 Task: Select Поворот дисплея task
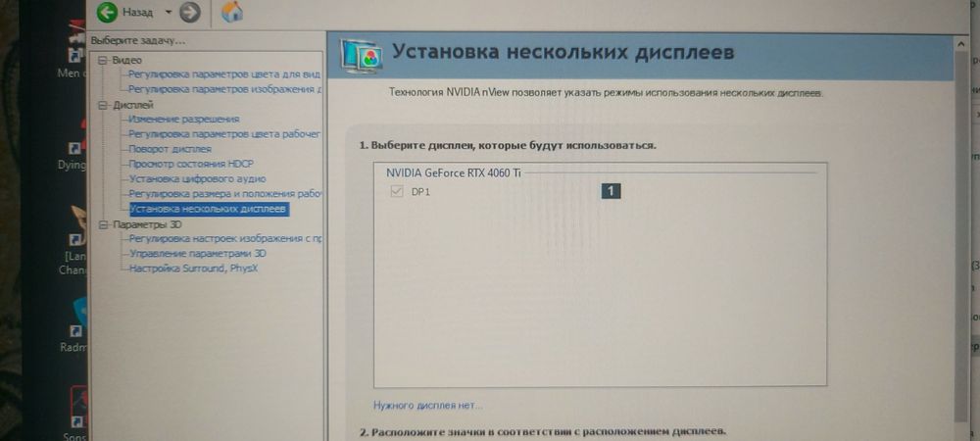pyautogui.click(x=170, y=149)
